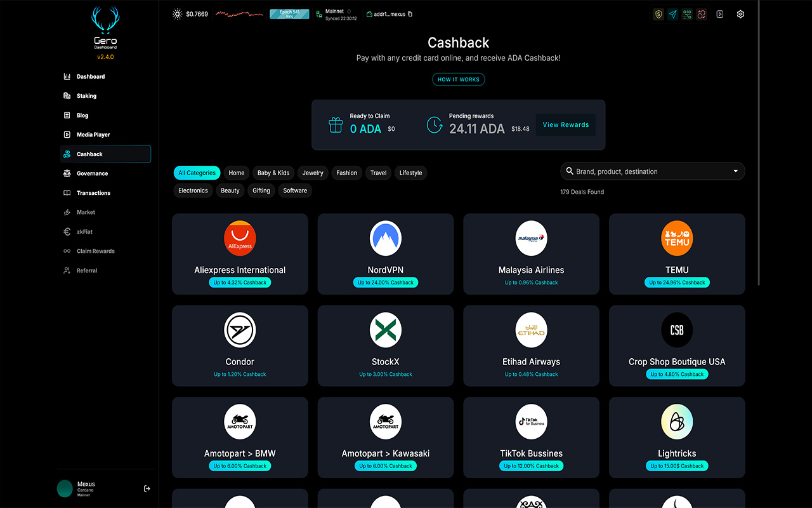Click the Pending rewards clock icon
812x508 pixels.
pos(435,124)
